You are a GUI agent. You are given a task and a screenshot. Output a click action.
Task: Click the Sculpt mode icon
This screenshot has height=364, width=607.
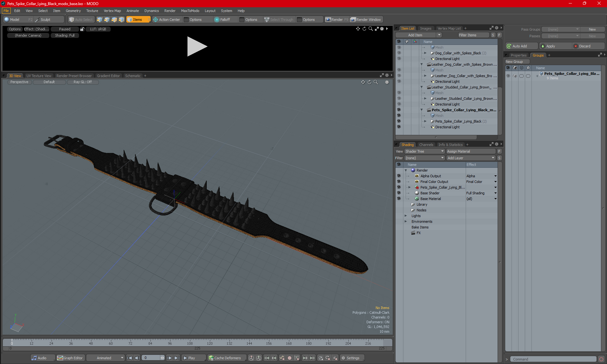(37, 20)
